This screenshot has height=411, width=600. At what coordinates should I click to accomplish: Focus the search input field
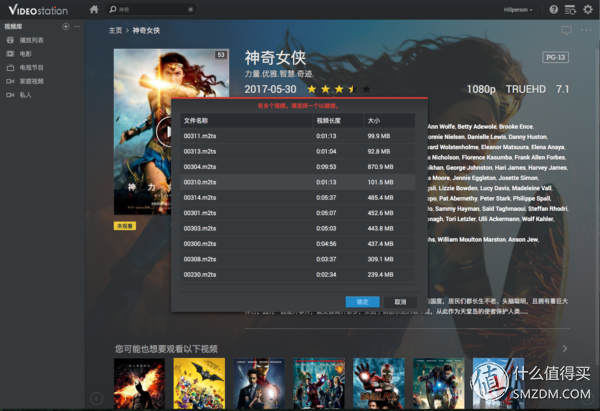point(152,10)
